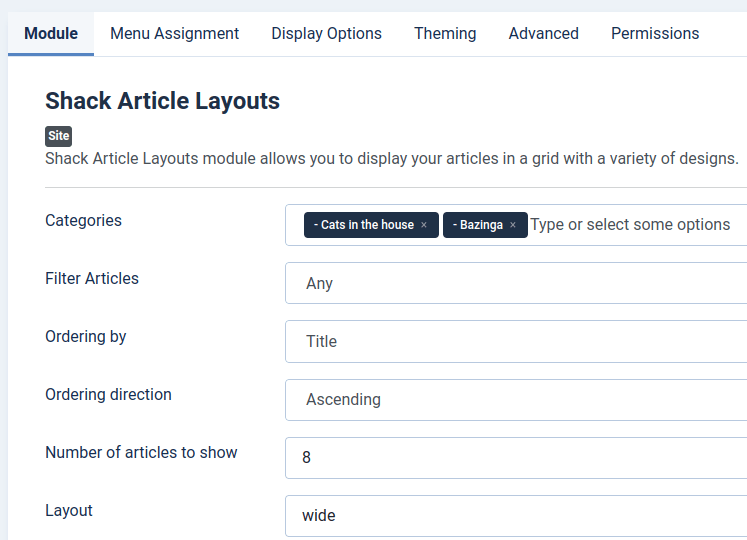747x540 pixels.
Task: Click the Ordering by label
Action: point(86,336)
